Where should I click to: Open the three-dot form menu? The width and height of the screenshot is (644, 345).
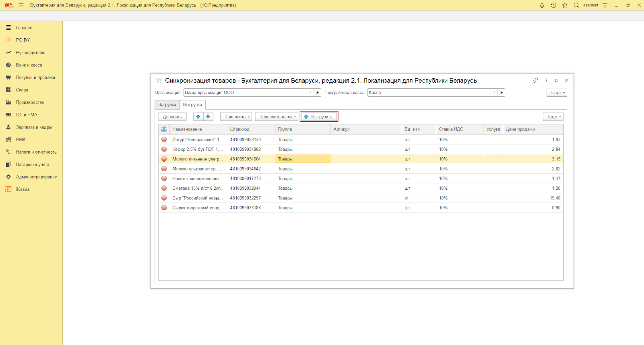546,80
